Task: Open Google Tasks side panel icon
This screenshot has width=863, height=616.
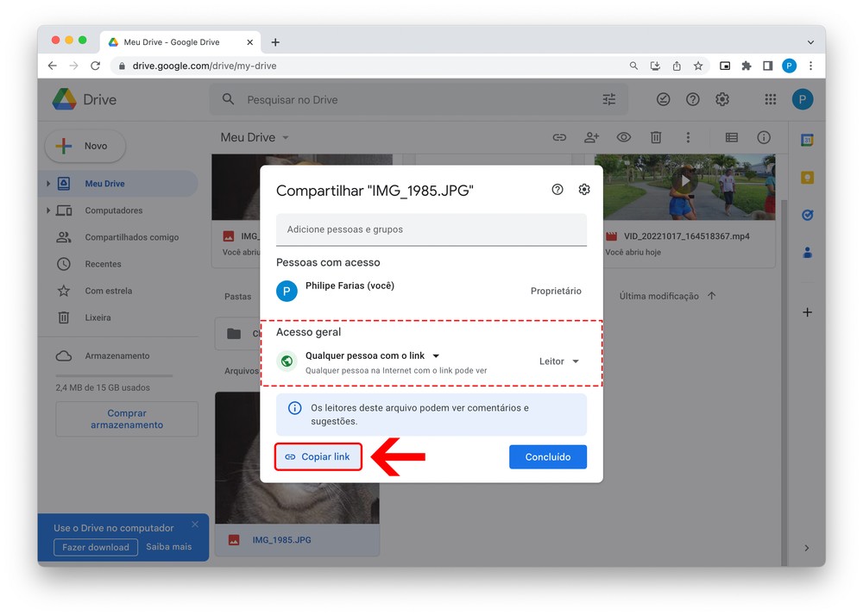Action: tap(808, 215)
